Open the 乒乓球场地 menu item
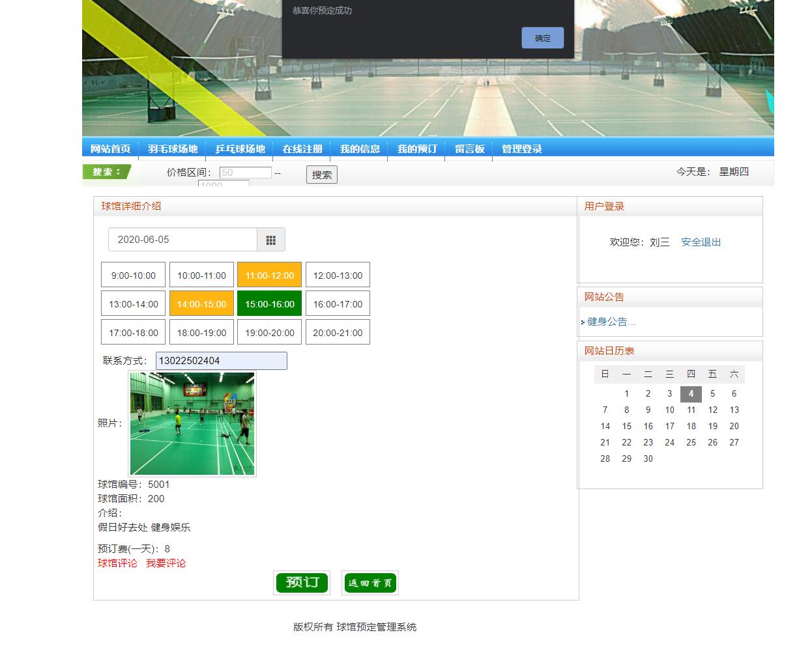 240,148
